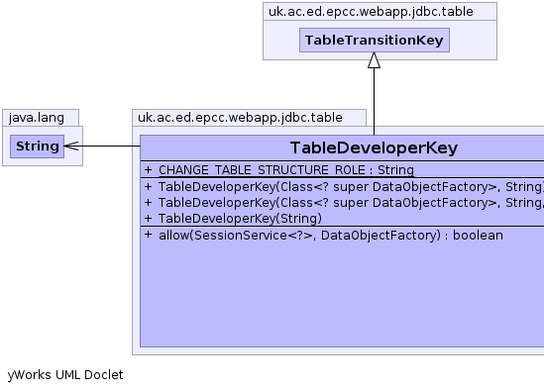The height and width of the screenshot is (392, 544).
Task: Click the plus marker beside the first constructor
Action: point(149,186)
